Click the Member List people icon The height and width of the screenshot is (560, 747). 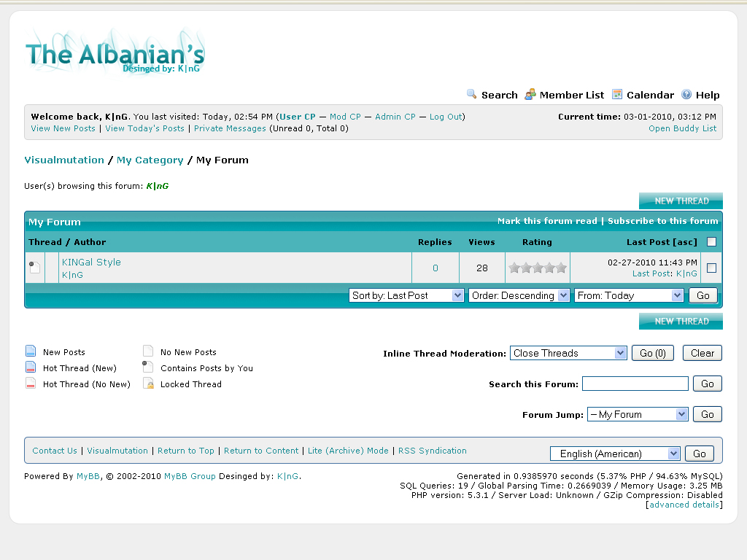pyautogui.click(x=530, y=94)
